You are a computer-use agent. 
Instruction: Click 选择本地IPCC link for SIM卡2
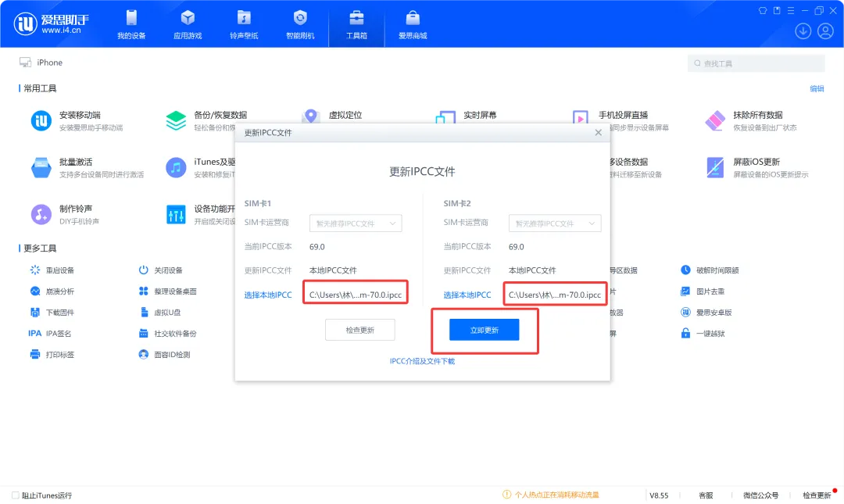click(x=467, y=295)
